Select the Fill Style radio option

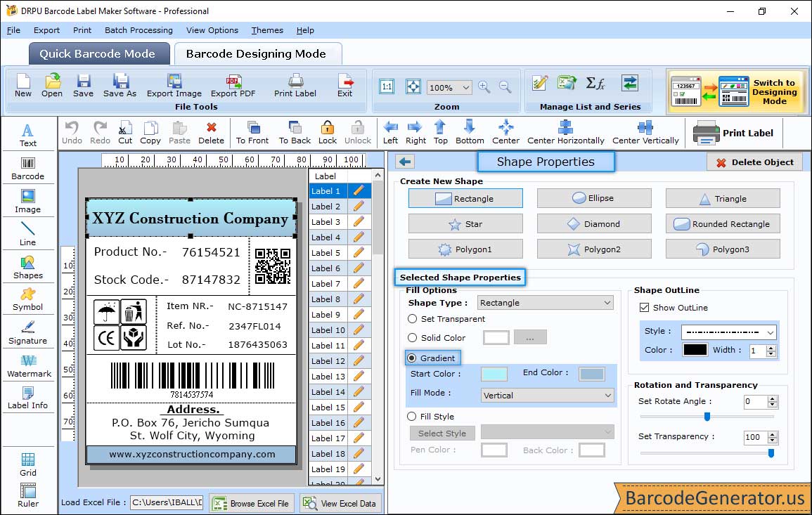pos(412,416)
